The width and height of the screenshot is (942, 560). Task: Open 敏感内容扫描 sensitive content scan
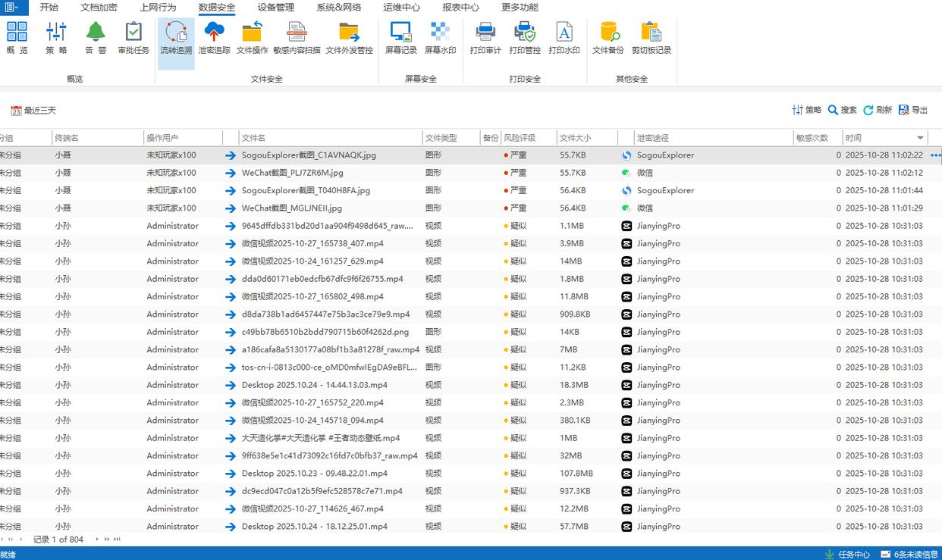[x=297, y=38]
